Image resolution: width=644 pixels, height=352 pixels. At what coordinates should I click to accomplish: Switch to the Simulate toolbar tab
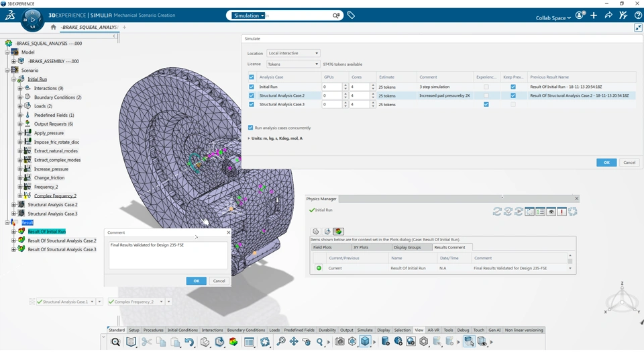pyautogui.click(x=365, y=330)
